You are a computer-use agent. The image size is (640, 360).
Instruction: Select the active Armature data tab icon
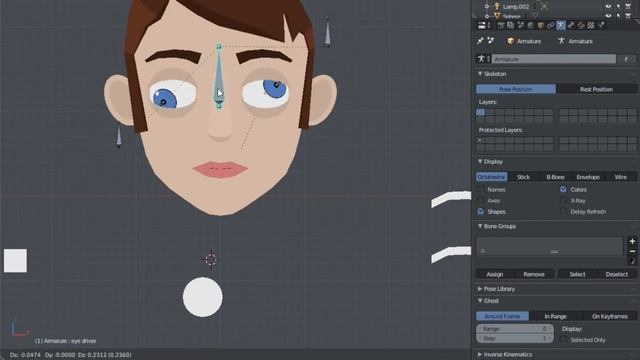click(561, 25)
